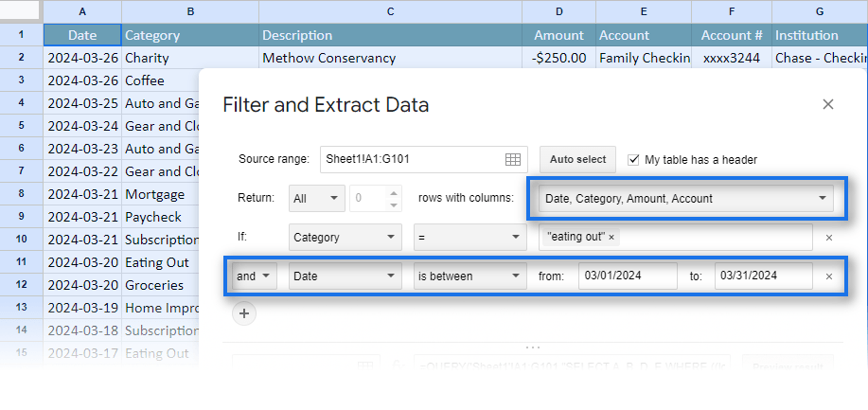The width and height of the screenshot is (868, 410).
Task: Click the Groceries category cell
Action: (161, 285)
